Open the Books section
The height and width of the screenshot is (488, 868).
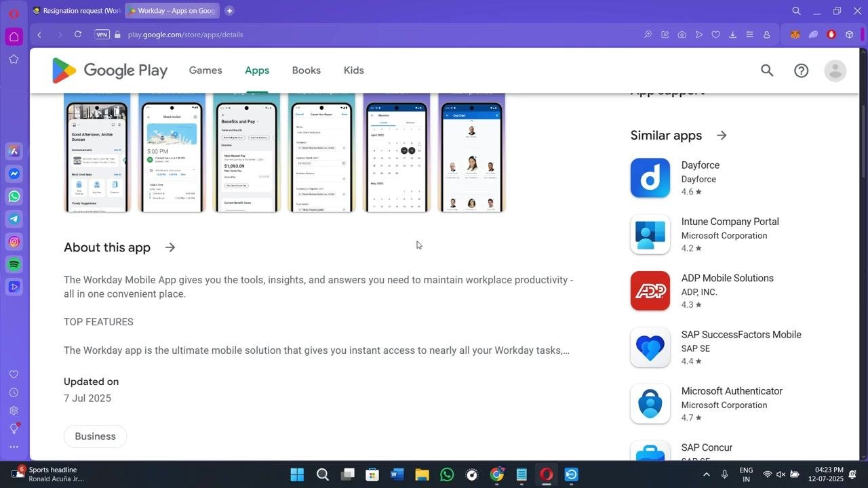(307, 70)
